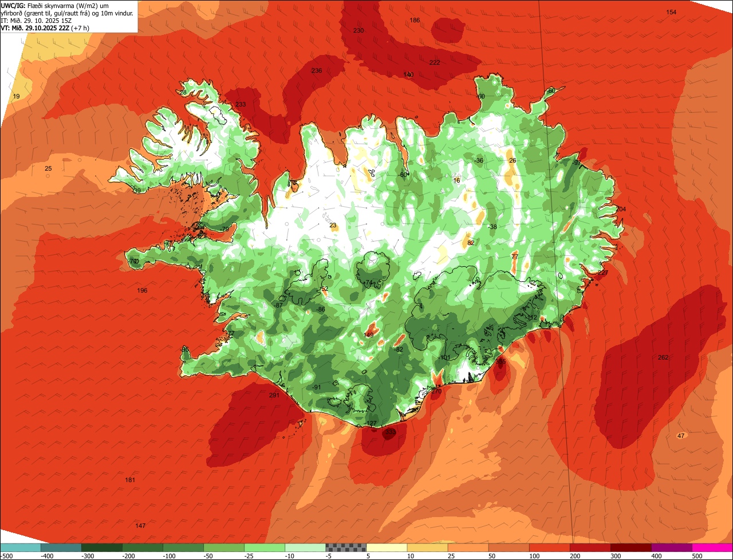Click the -500 label on the legend
The height and width of the screenshot is (560, 733).
tap(6, 556)
